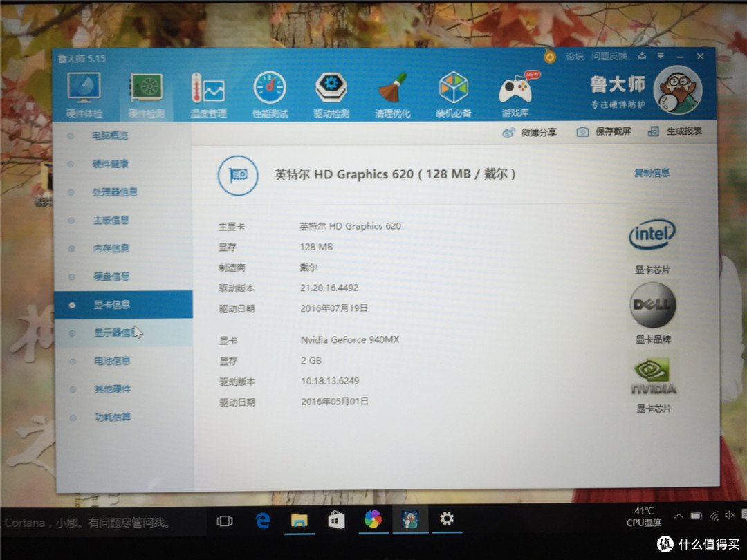Click driver version 10.18.13.6249
Viewport: 747px width, 560px height.
click(330, 381)
